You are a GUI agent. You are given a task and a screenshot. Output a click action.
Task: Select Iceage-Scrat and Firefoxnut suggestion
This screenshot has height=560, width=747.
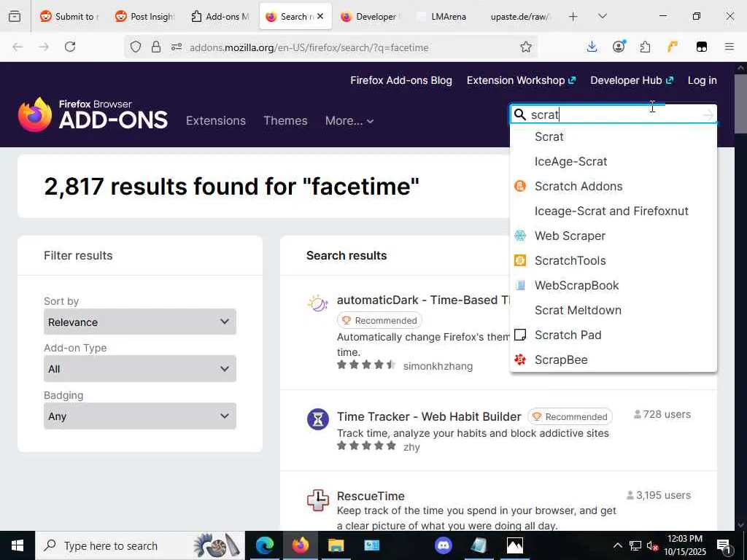[613, 211]
